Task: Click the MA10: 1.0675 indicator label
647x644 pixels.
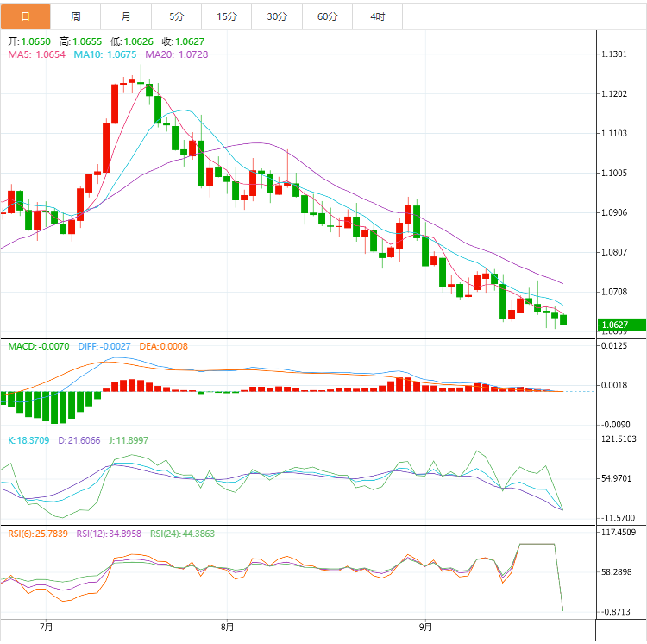Action: point(106,54)
